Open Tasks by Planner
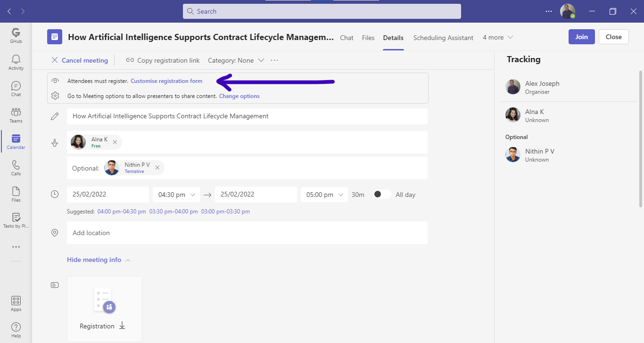Viewport: 644px width, 343px height. [16, 220]
